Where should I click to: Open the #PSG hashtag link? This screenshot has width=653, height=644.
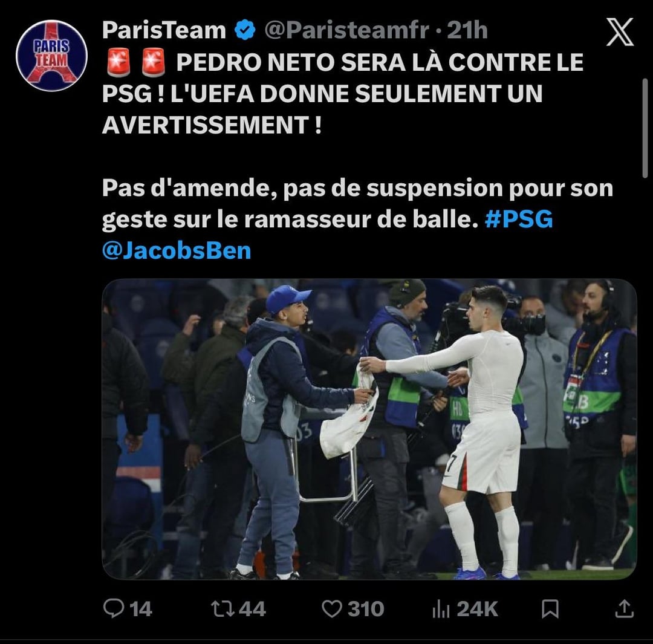[519, 219]
